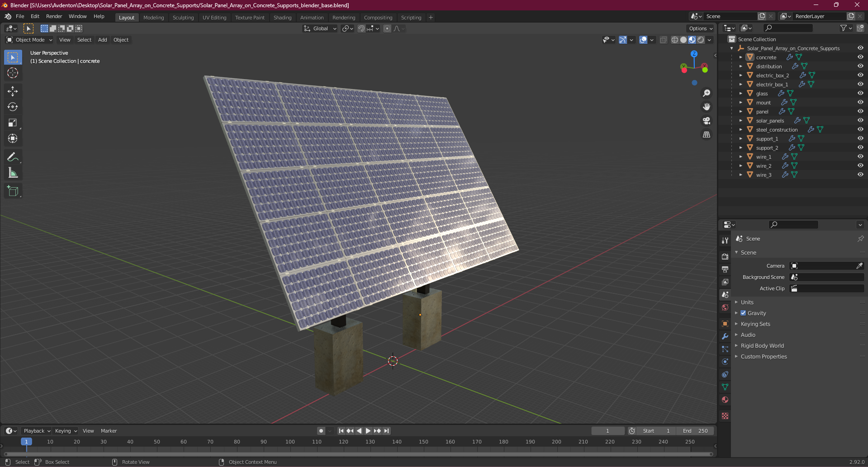Switch to the Shading workspace tab

click(x=282, y=18)
